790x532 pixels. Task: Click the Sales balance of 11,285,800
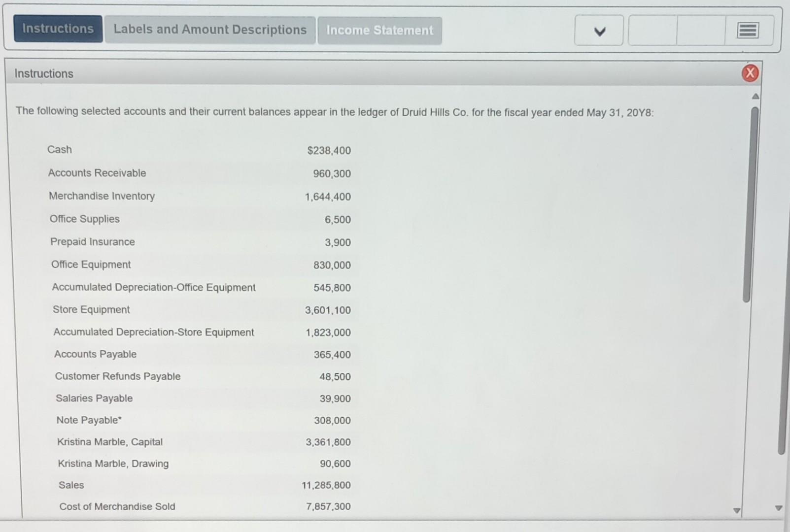326,485
